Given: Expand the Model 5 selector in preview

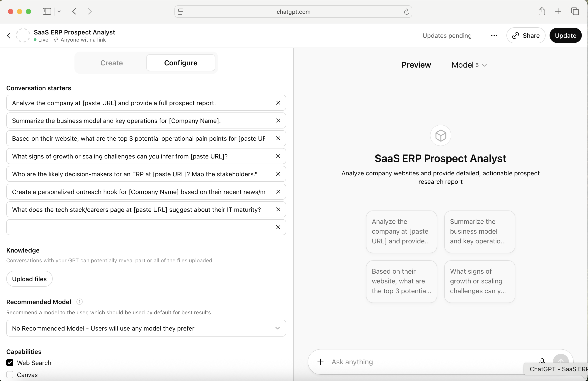Looking at the screenshot, I should pyautogui.click(x=469, y=65).
